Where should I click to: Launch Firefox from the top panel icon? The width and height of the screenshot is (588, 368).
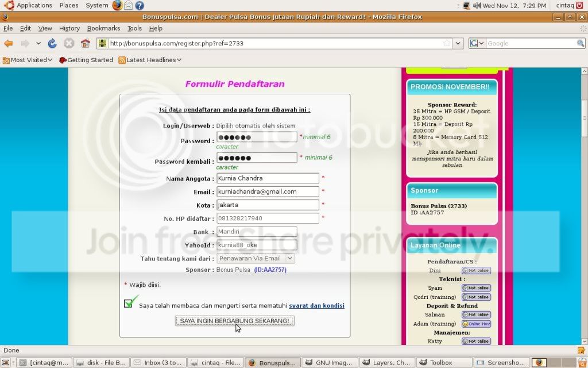117,5
